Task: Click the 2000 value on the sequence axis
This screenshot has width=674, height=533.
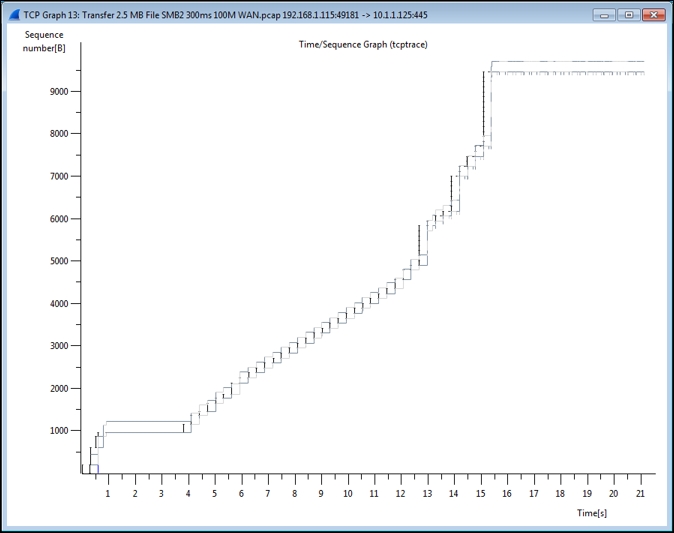Action: pos(59,388)
